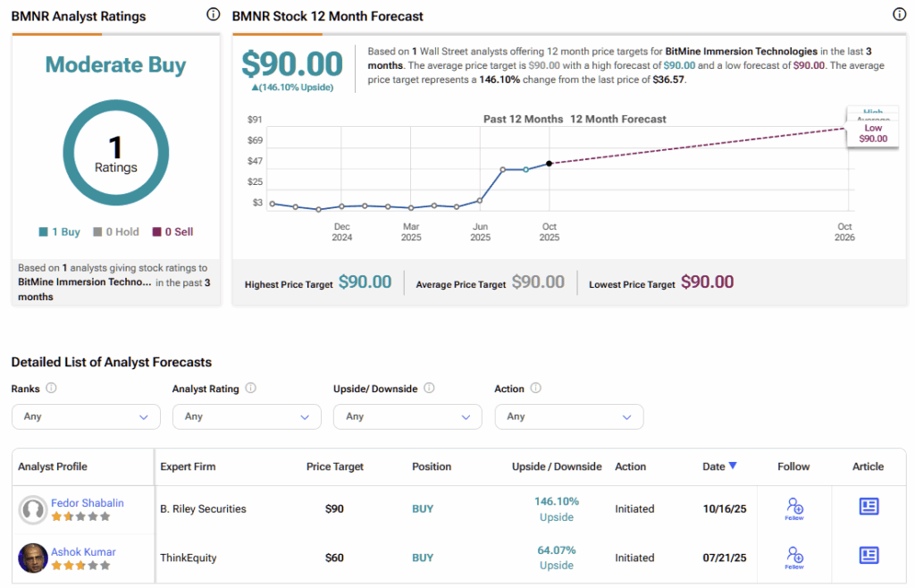
Task: Click info icon beside BMNR Analyst Ratings
Action: (x=213, y=14)
